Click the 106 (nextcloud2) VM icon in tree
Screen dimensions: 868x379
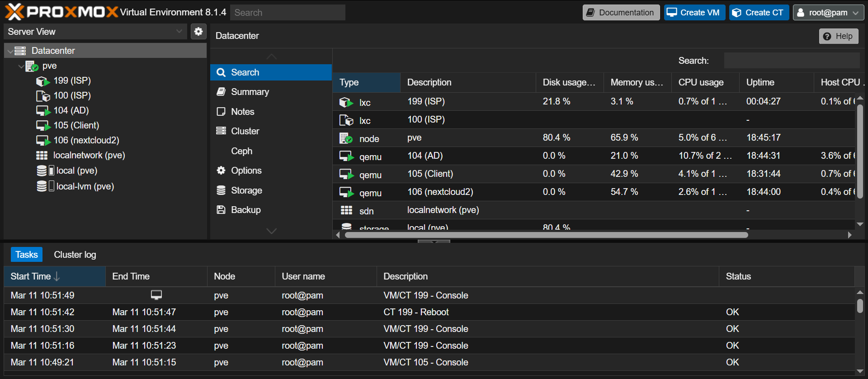click(43, 141)
